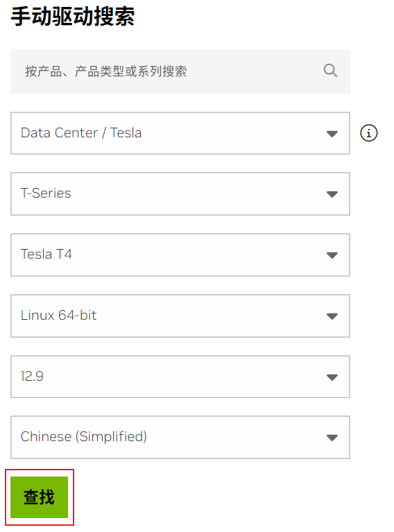Viewport: 394px width, 532px height.
Task: Click the green 查找 button
Action: (x=39, y=497)
